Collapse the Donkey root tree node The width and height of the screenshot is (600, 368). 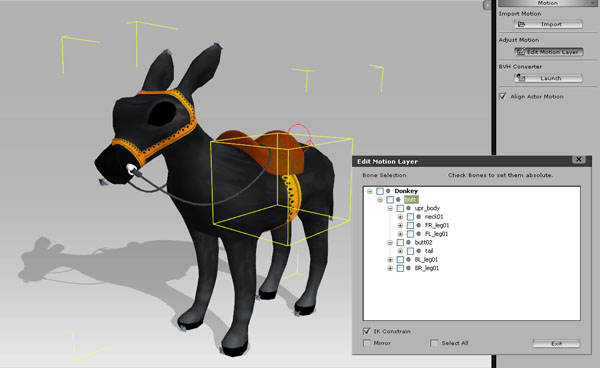370,191
